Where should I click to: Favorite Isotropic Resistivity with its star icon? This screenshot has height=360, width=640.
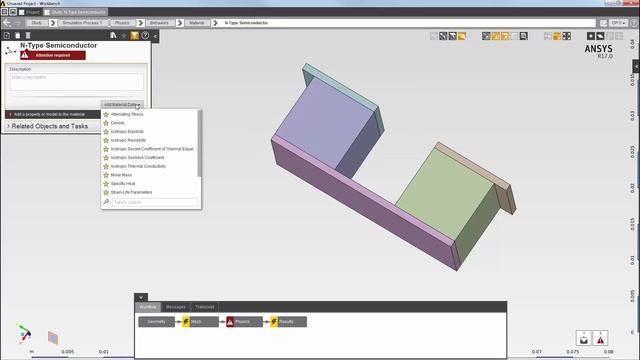[106, 140]
